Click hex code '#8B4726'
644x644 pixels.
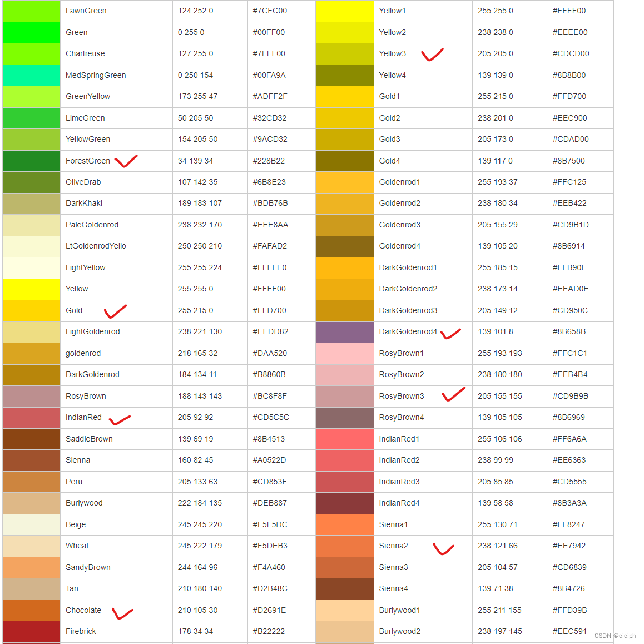click(x=569, y=588)
